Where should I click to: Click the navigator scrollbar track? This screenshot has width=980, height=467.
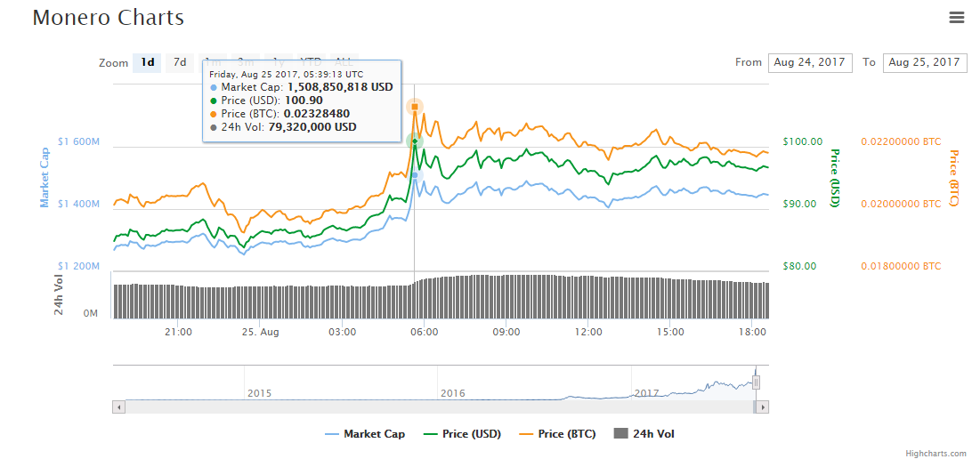pos(440,407)
